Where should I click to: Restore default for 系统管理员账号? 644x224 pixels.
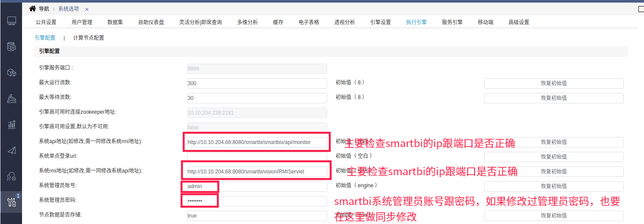[554, 186]
